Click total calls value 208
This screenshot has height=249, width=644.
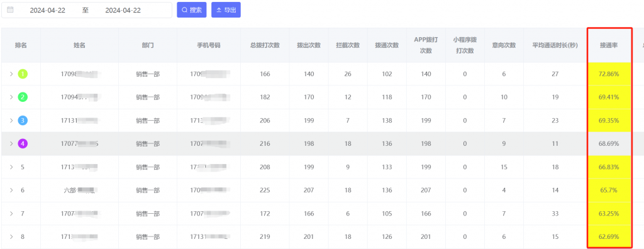coord(265,167)
